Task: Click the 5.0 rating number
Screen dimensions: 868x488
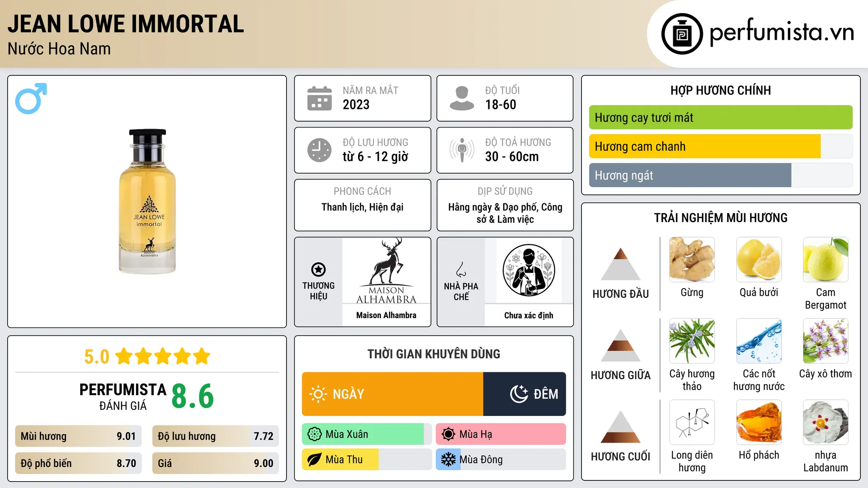Action: (x=97, y=357)
